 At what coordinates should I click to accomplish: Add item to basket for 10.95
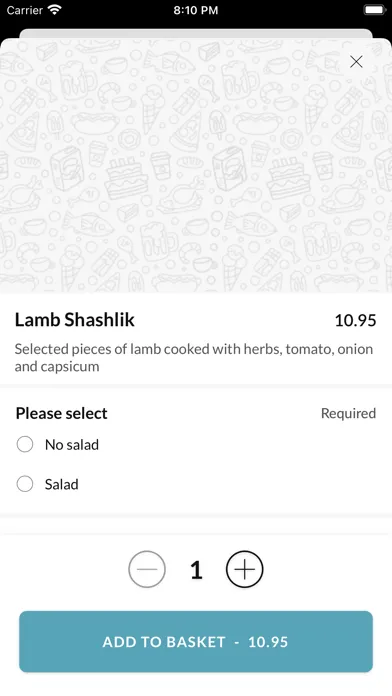tap(196, 641)
